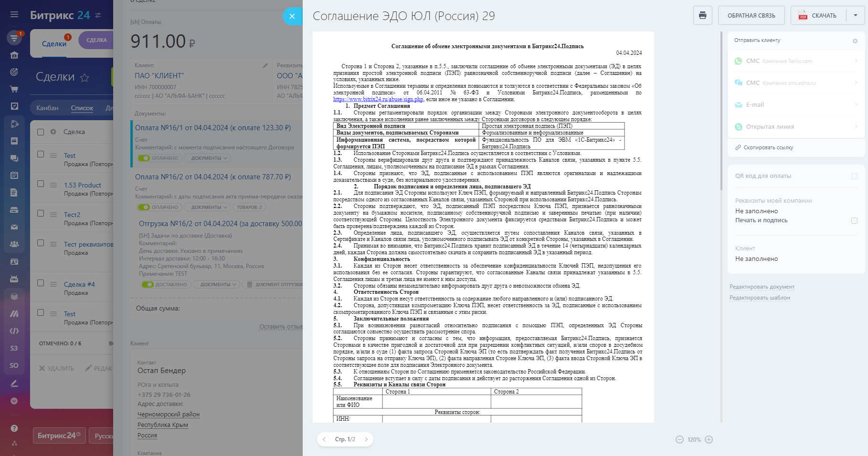Open the shopping cart icon in sidebar
868x456 pixels.
click(x=14, y=89)
